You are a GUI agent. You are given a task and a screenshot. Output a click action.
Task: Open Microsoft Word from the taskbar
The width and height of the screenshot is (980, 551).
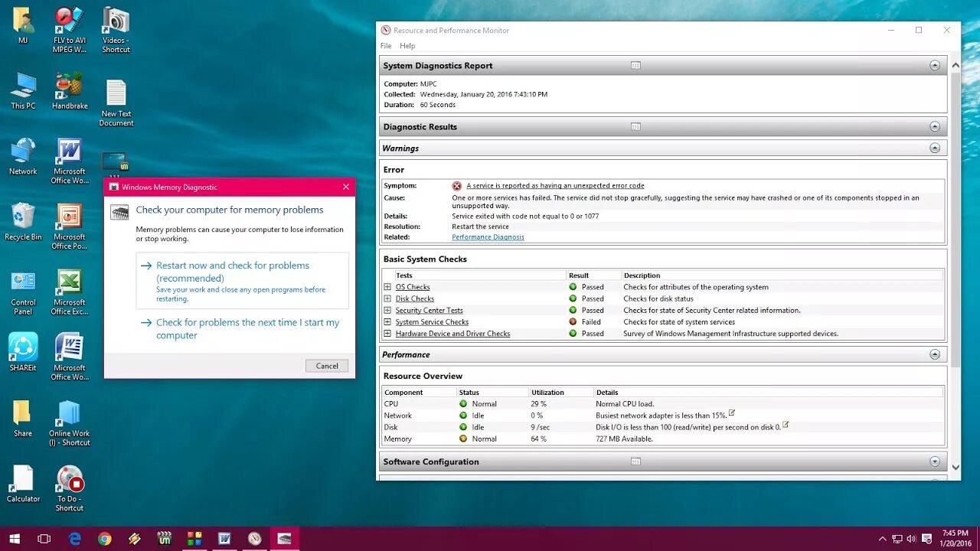(x=224, y=539)
